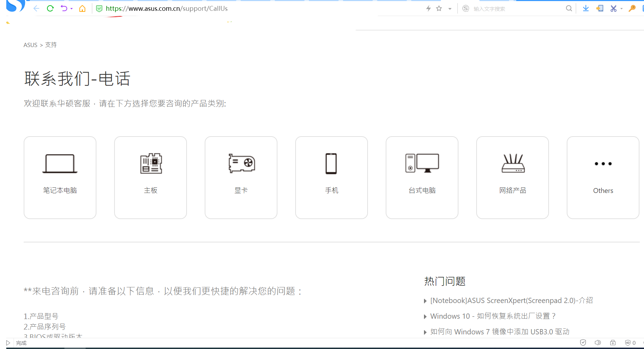The height and width of the screenshot is (349, 644).
Task: Click the orange key password icon
Action: pos(632,8)
